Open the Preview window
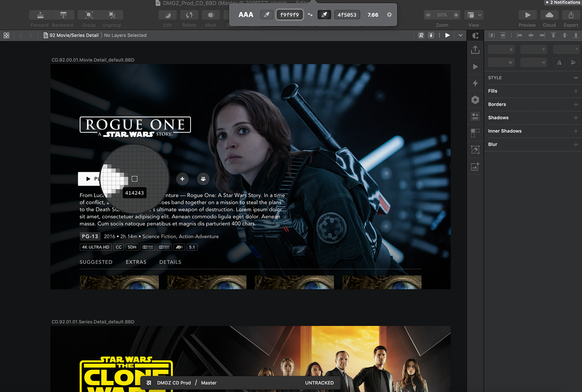 [527, 15]
